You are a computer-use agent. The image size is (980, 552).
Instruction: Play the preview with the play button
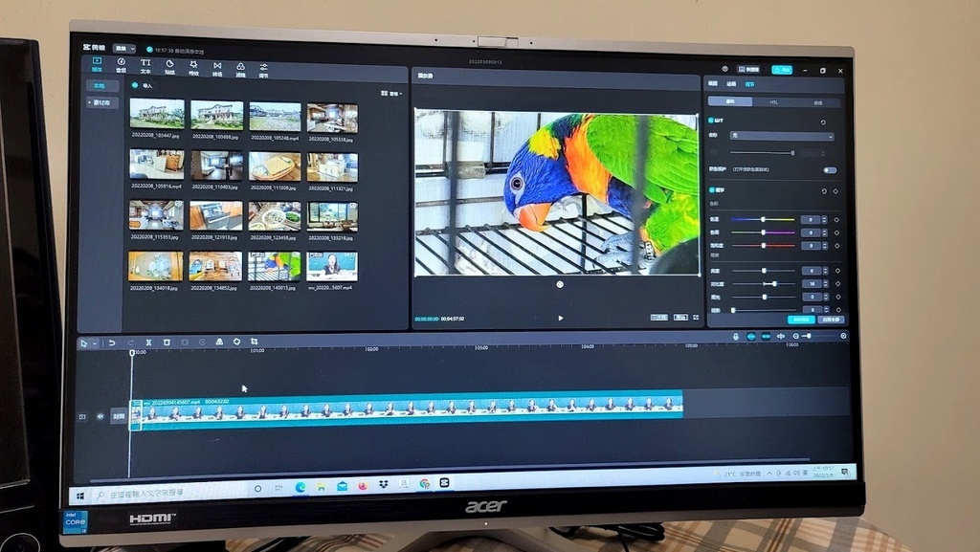click(561, 318)
